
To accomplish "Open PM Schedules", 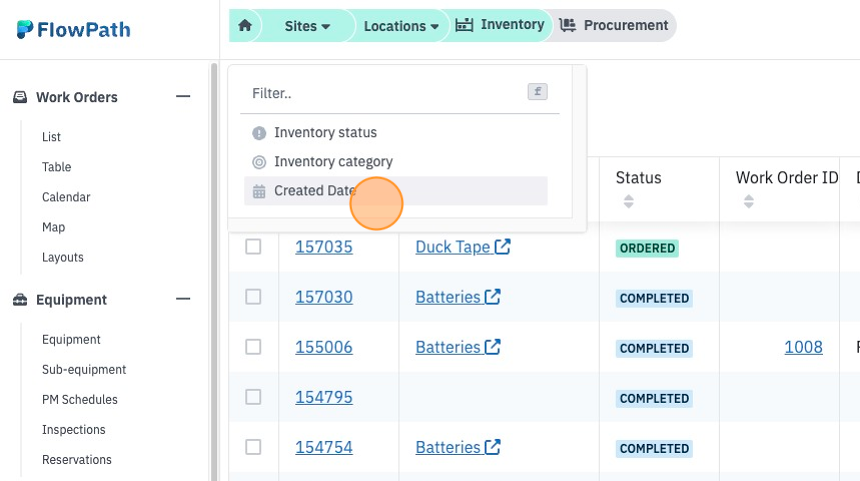I will pos(80,400).
